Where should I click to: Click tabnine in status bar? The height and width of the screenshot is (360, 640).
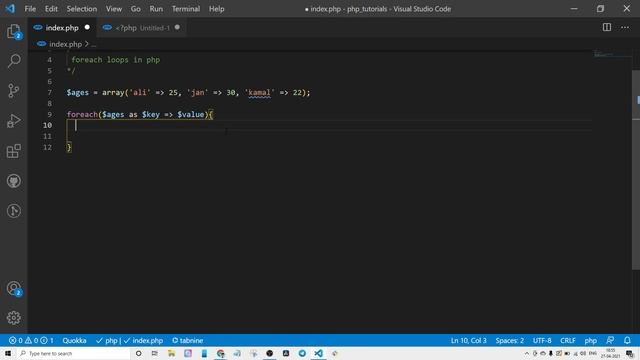tap(187, 340)
